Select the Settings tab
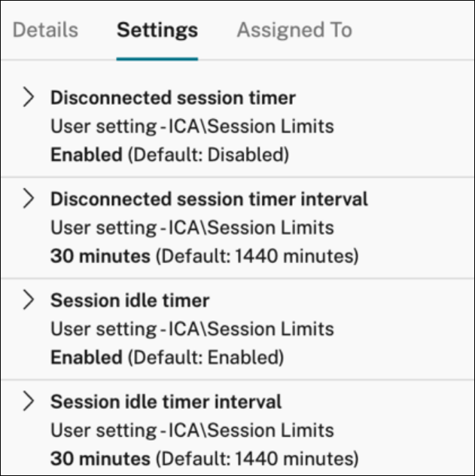Screen dimensions: 475x476 pyautogui.click(x=157, y=30)
